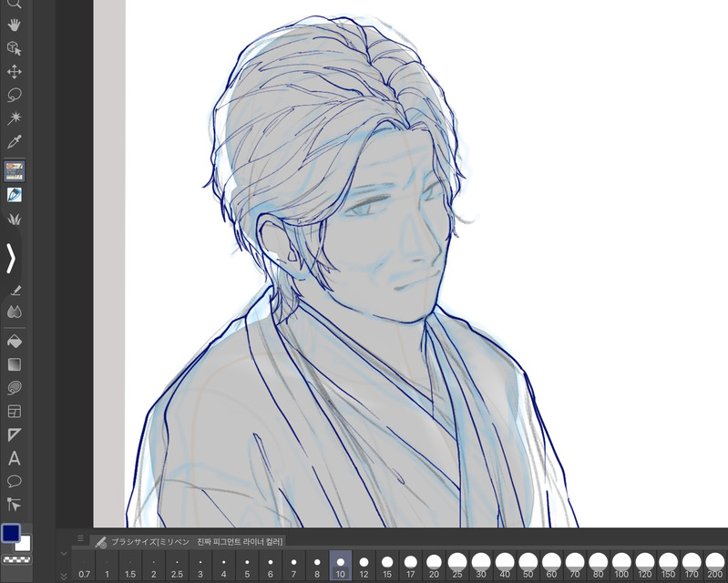This screenshot has height=583, width=728.
Task: Choose brush size 17 preset
Action: tap(410, 566)
